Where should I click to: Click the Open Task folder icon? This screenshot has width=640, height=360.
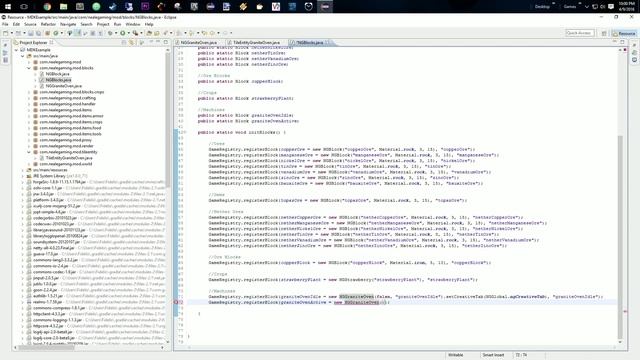[156, 33]
